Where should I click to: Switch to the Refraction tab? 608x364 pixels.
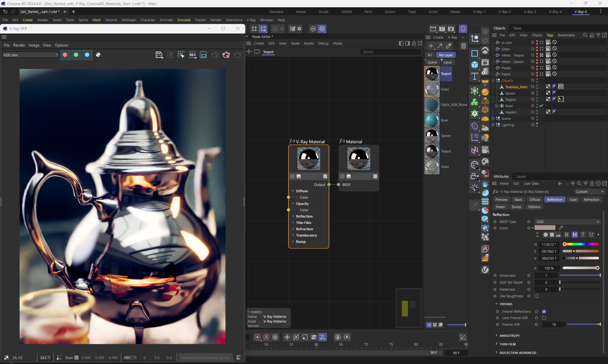click(x=591, y=200)
